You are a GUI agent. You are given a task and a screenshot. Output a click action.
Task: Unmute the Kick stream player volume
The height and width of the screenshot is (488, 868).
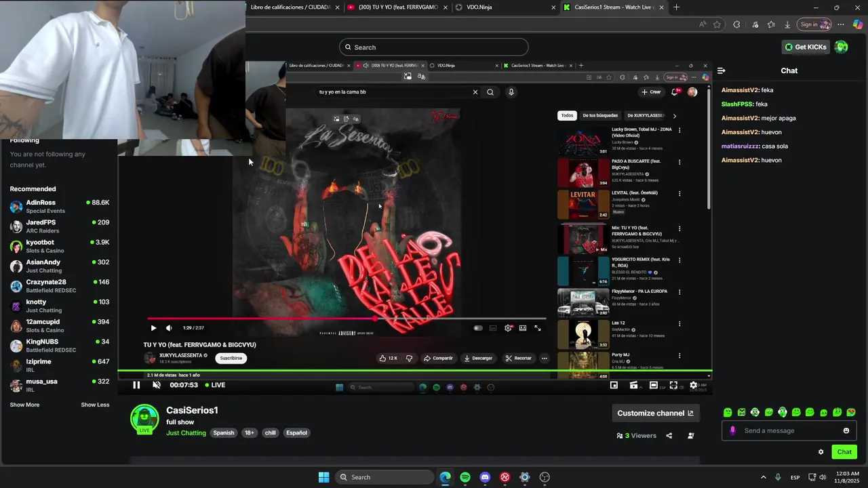tap(157, 385)
